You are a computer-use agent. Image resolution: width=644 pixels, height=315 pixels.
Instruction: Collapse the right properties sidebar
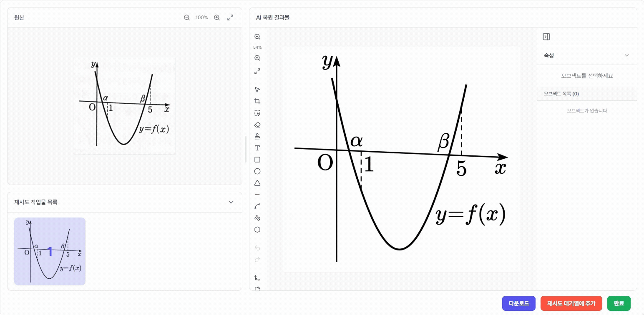[546, 37]
